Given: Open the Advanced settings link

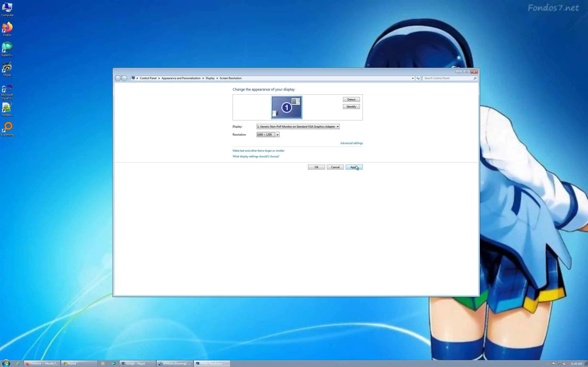Looking at the screenshot, I should [351, 143].
